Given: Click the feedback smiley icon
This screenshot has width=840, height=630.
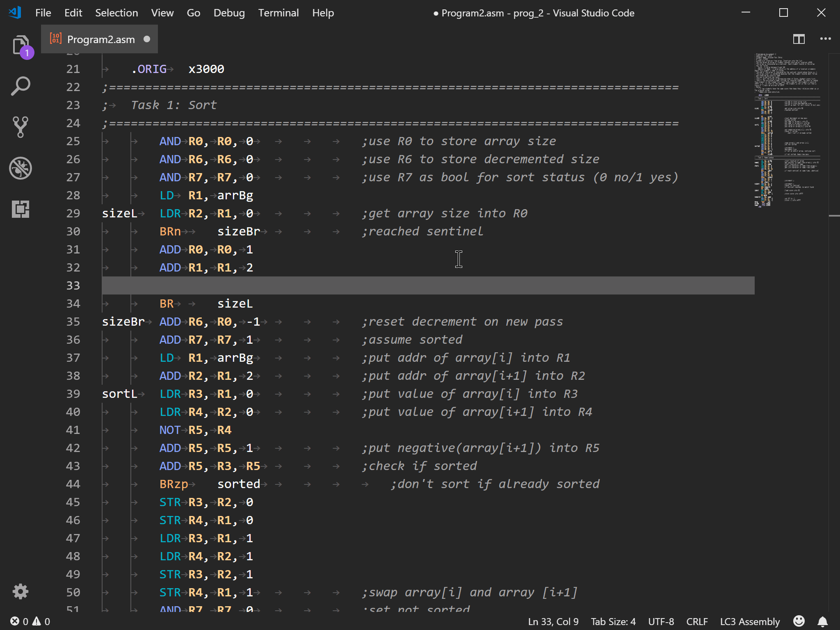Looking at the screenshot, I should point(799,621).
